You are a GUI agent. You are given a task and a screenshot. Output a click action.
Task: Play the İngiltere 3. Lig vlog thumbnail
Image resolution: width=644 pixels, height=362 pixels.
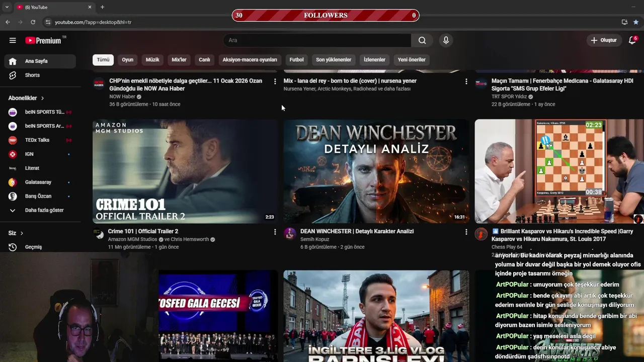[376, 316]
